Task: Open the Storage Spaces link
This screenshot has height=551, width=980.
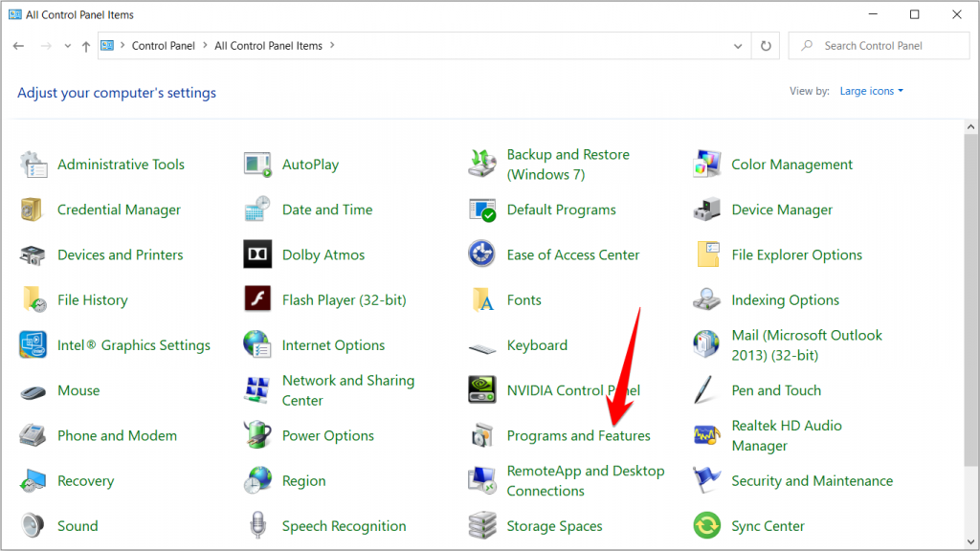Action: (x=554, y=526)
